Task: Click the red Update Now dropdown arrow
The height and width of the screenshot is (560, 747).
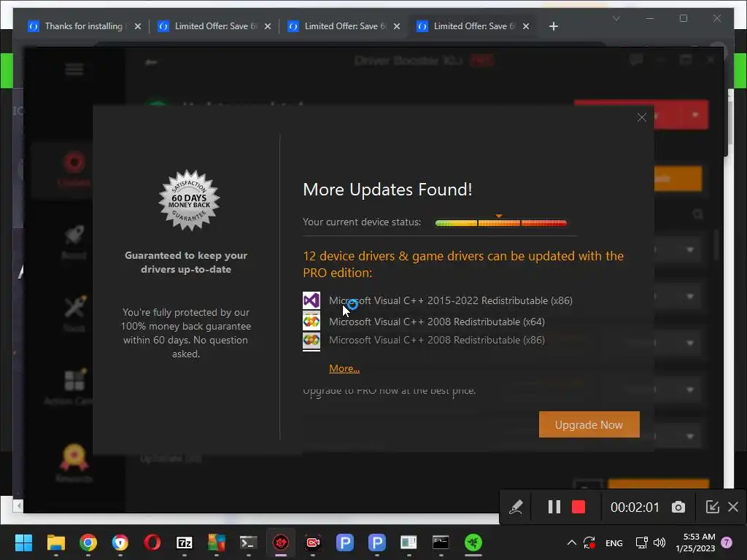Action: (x=694, y=114)
